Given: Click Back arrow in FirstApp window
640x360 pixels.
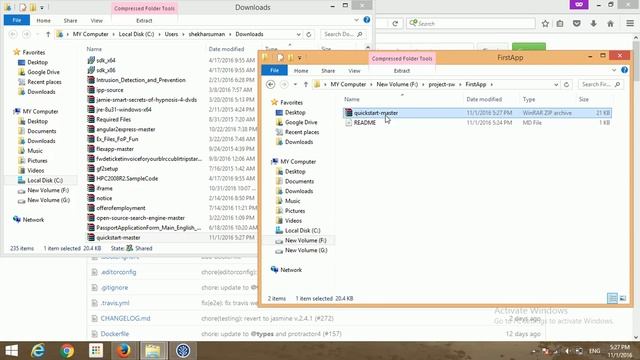Looking at the screenshot, I should pyautogui.click(x=270, y=84).
